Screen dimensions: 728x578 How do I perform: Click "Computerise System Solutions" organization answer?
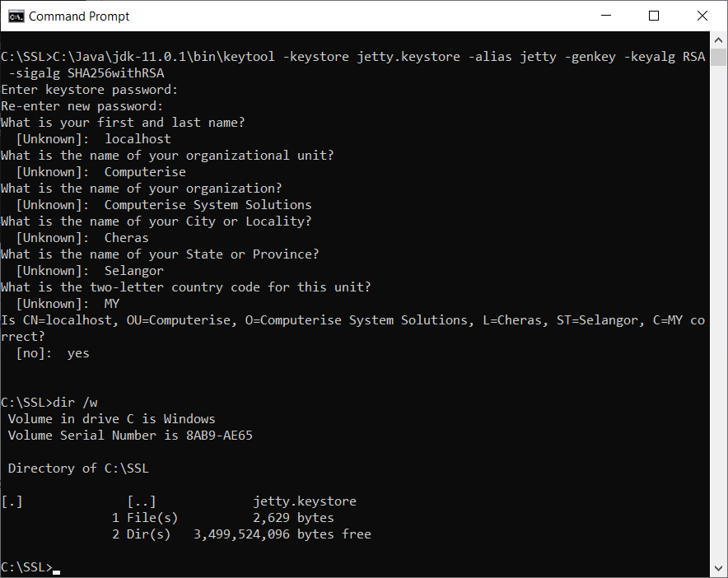tap(208, 205)
